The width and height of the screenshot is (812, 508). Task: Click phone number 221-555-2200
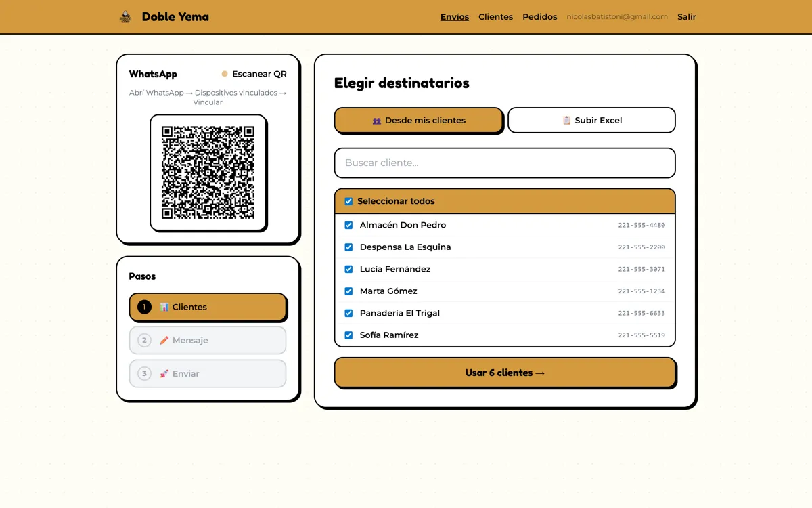(641, 247)
